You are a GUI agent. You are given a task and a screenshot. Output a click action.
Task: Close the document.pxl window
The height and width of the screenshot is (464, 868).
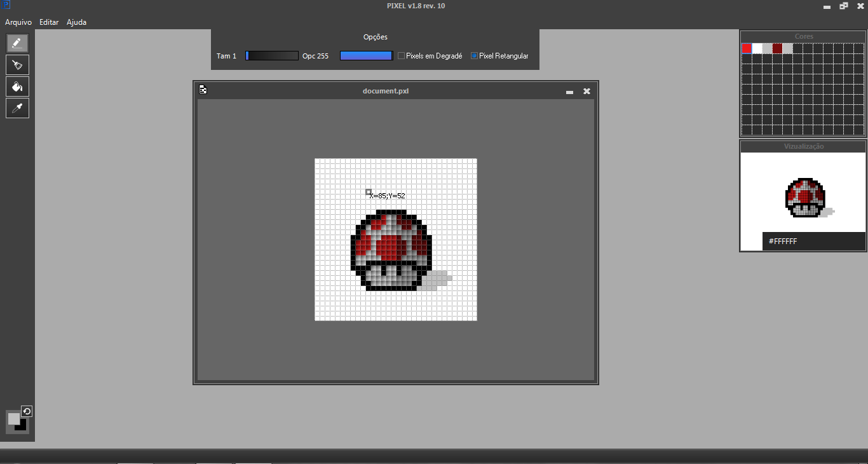pyautogui.click(x=587, y=91)
